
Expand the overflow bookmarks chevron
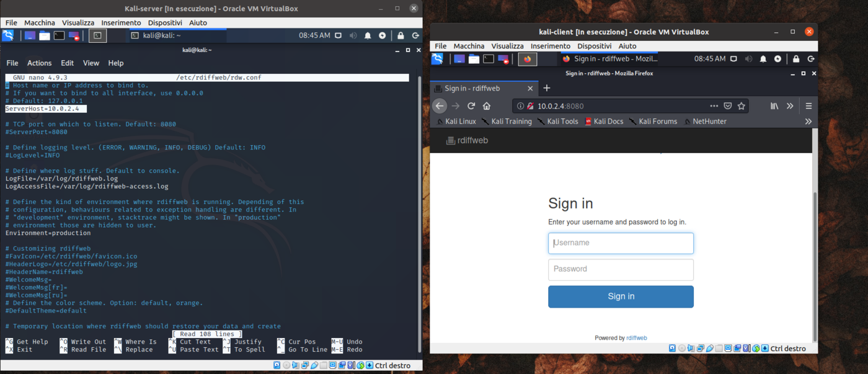[x=807, y=121]
